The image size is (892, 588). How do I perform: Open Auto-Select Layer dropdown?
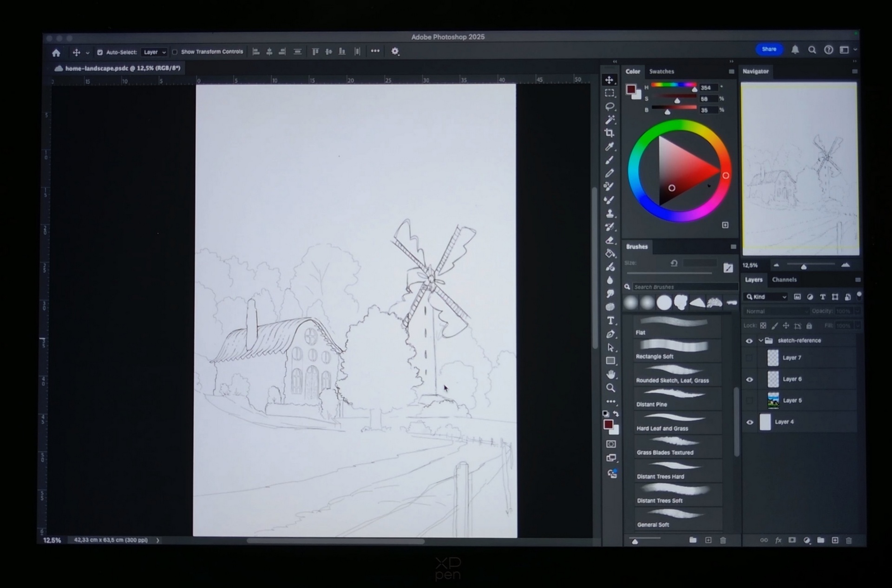pyautogui.click(x=154, y=52)
